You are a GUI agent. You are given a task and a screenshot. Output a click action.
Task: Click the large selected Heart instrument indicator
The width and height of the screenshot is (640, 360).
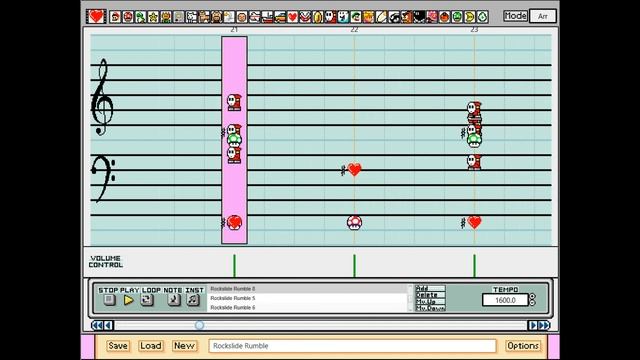point(96,16)
